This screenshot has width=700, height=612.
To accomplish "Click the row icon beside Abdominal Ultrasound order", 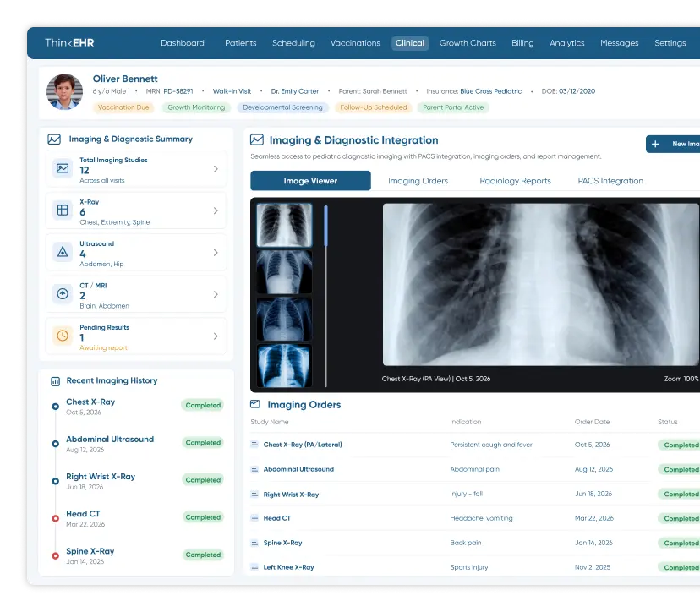I will click(x=254, y=469).
